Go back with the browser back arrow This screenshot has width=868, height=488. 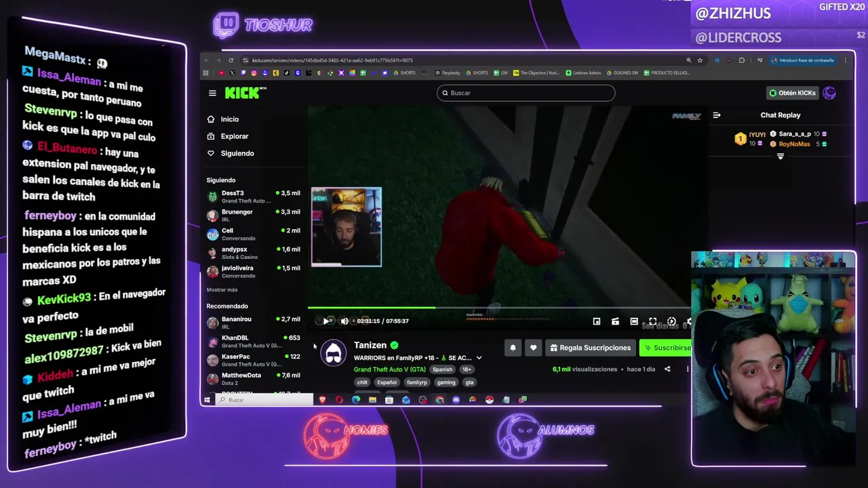(x=207, y=60)
